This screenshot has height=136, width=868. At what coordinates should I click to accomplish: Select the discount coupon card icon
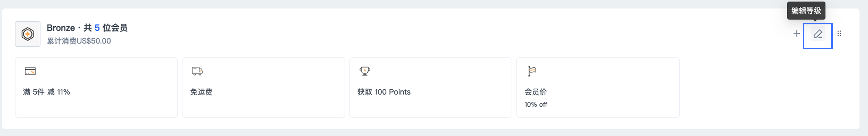pyautogui.click(x=30, y=71)
